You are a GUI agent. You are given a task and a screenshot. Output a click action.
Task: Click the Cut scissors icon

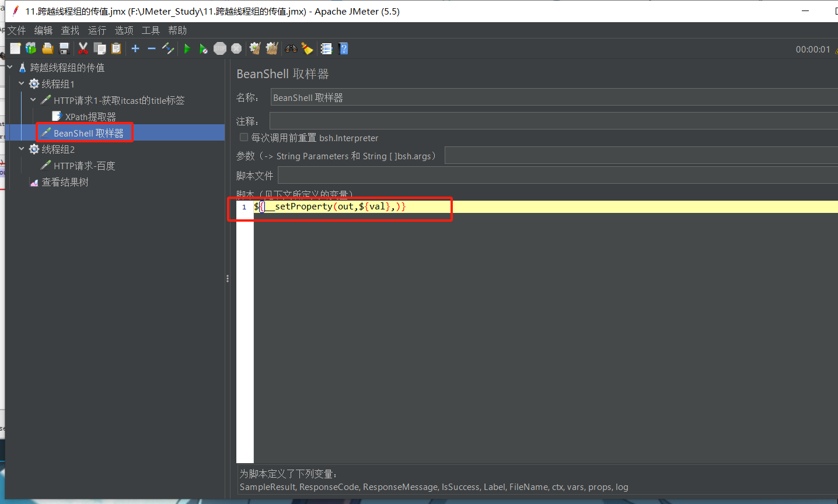83,48
